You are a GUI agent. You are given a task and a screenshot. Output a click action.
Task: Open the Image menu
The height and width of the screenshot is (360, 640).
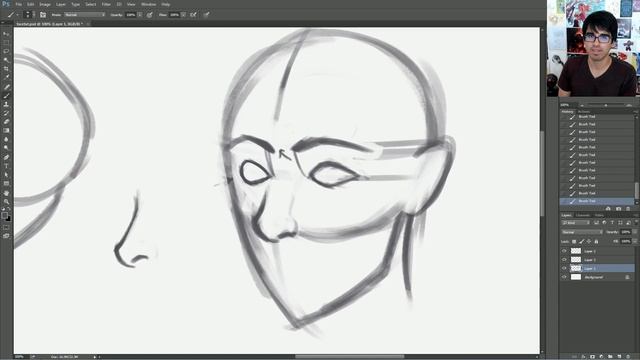45,4
